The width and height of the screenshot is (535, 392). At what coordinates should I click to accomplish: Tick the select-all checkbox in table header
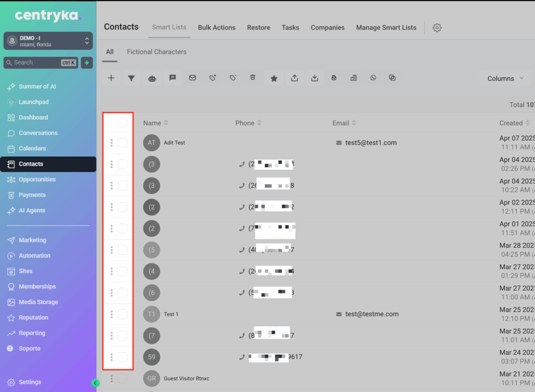coord(122,123)
